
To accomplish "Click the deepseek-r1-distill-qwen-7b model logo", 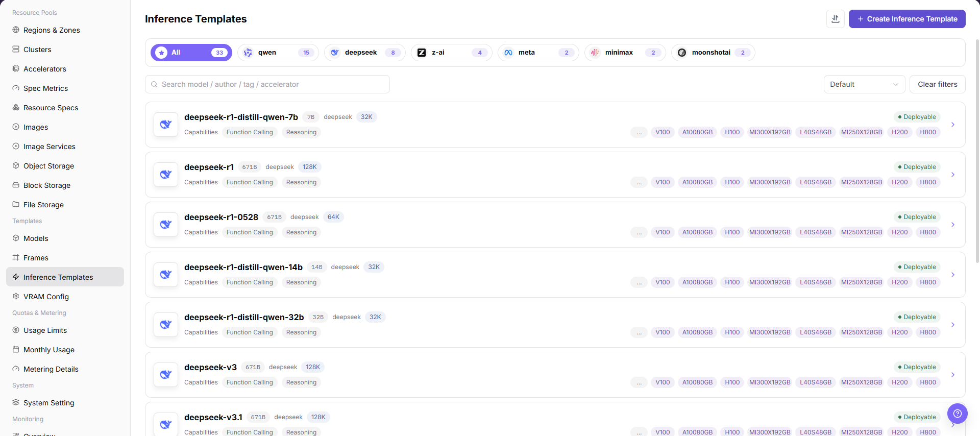I will click(x=166, y=125).
